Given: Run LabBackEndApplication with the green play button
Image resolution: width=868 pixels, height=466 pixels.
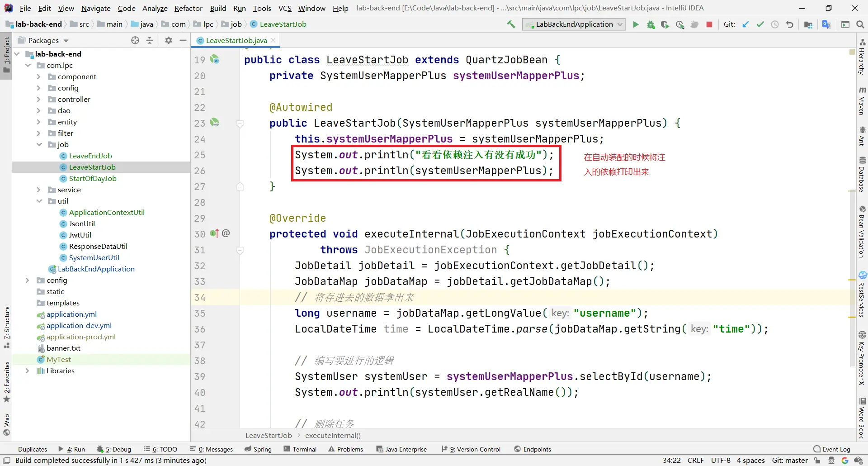Looking at the screenshot, I should [x=636, y=24].
